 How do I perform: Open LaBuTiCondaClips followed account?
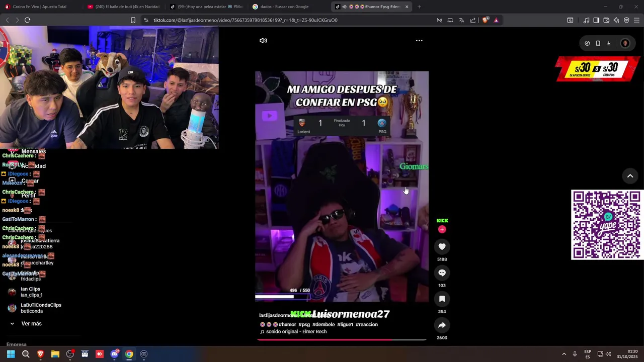point(35,308)
